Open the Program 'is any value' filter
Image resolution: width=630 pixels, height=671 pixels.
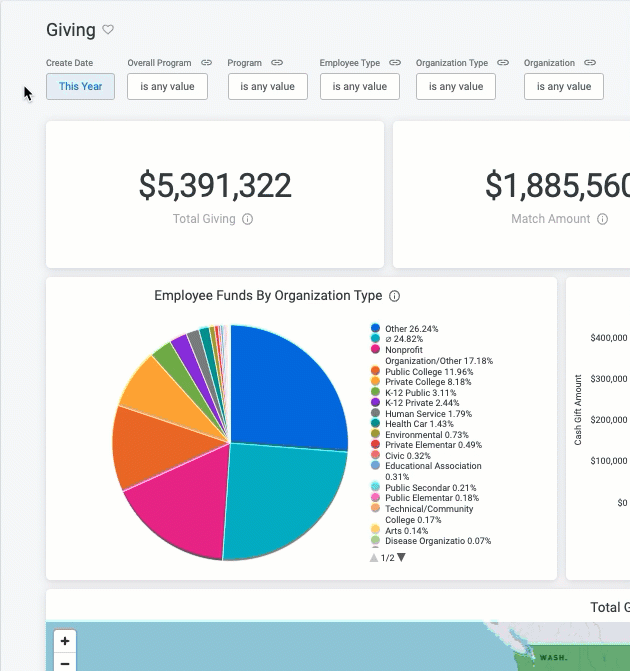(267, 86)
